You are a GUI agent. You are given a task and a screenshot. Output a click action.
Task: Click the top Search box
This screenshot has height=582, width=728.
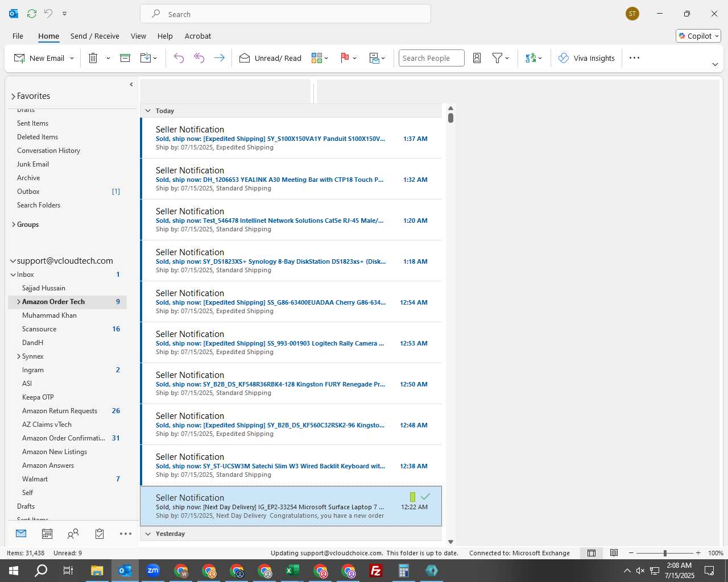286,14
